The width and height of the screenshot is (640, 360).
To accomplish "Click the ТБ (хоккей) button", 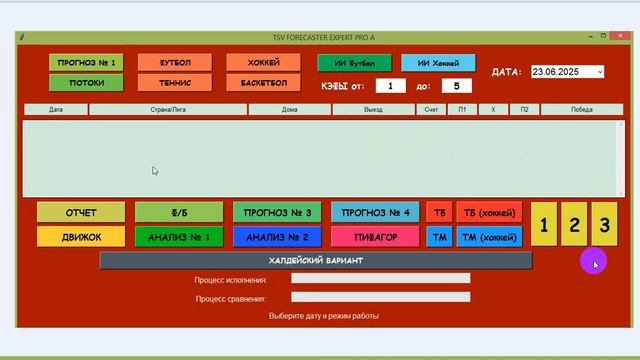I will point(489,213).
